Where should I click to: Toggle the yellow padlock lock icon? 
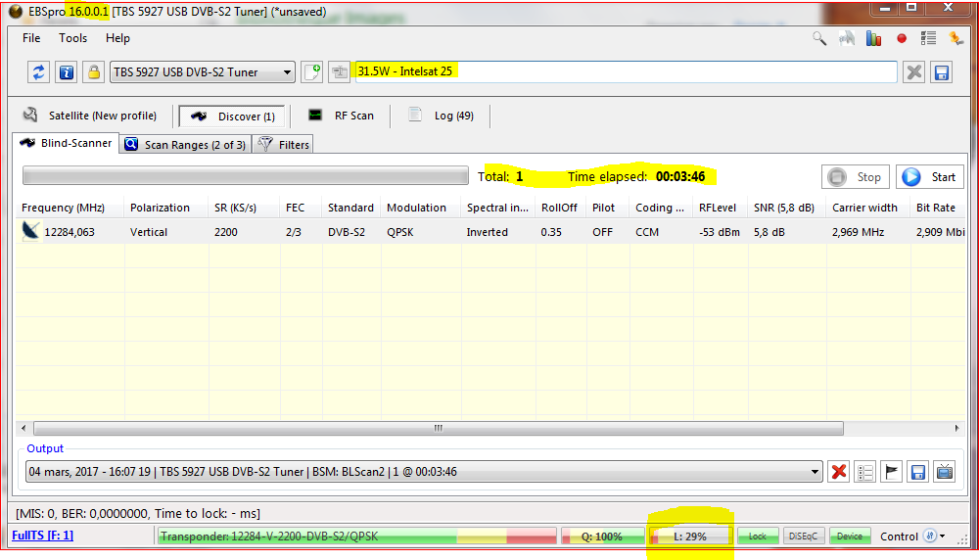pos(93,72)
